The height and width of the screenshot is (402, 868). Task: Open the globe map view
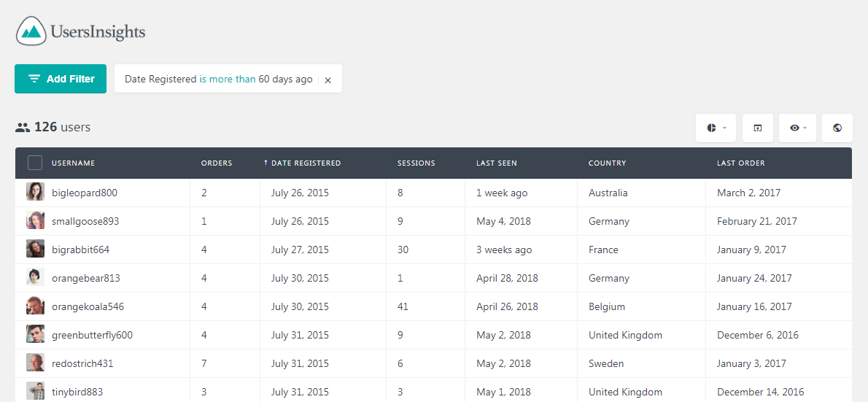pyautogui.click(x=837, y=128)
